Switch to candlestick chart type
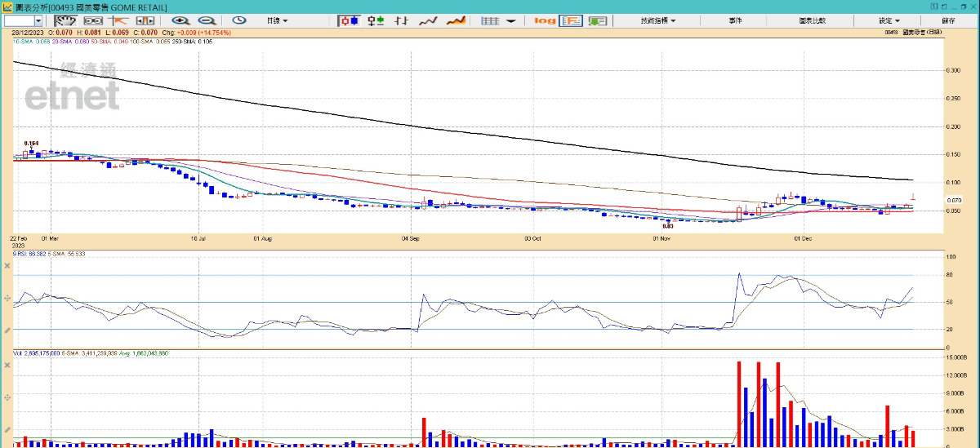980x448 pixels. (x=350, y=20)
